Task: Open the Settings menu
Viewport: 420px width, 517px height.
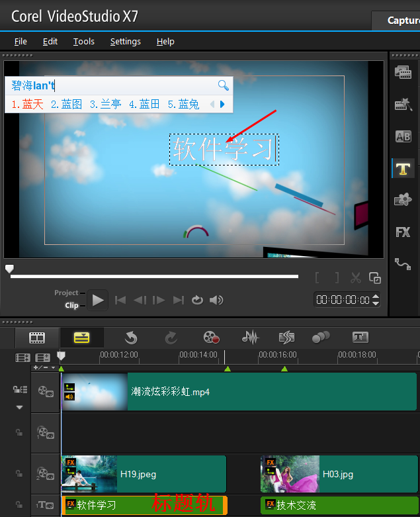Action: point(126,41)
